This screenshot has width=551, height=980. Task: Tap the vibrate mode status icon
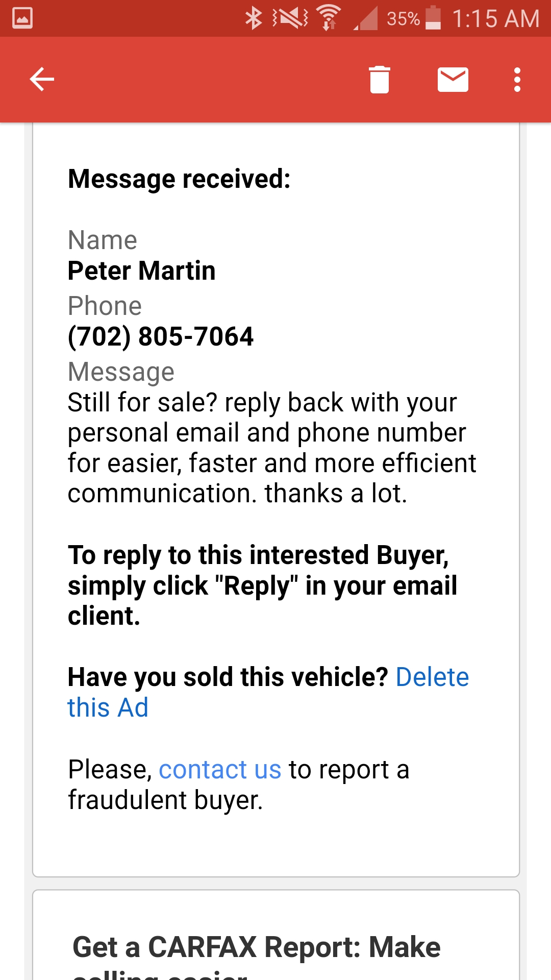pos(290,18)
